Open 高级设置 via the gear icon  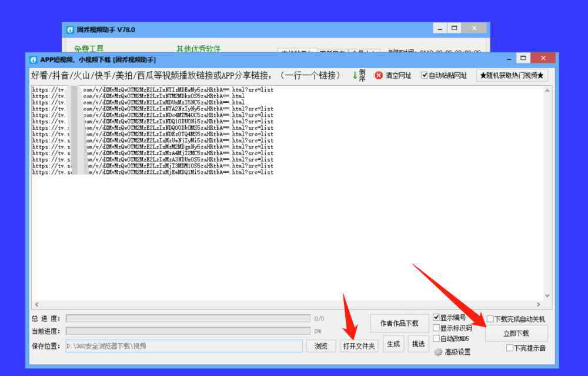[438, 352]
